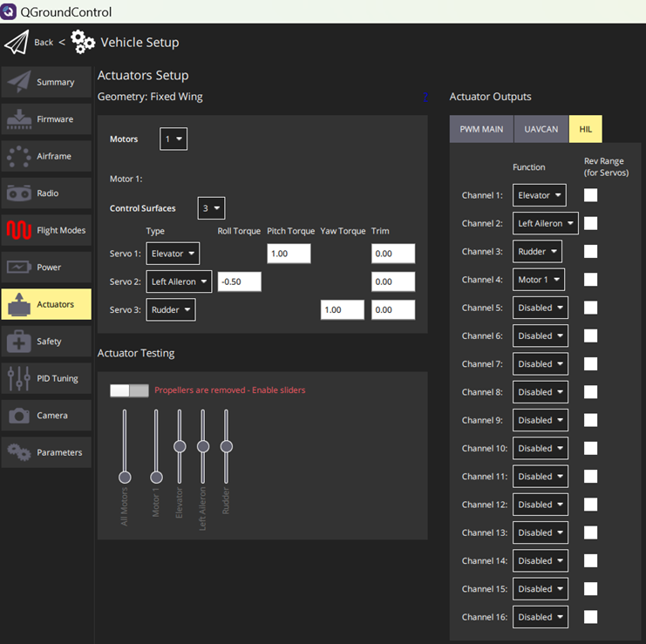Click the Camera icon in sidebar
This screenshot has width=646, height=644.
(19, 416)
